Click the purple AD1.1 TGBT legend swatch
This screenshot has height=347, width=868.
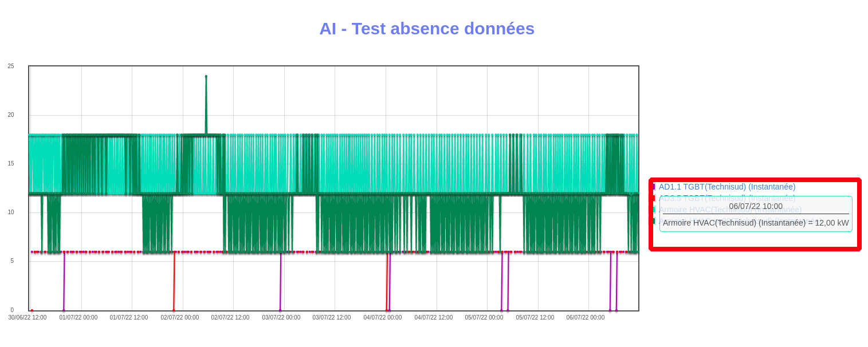pyautogui.click(x=653, y=187)
